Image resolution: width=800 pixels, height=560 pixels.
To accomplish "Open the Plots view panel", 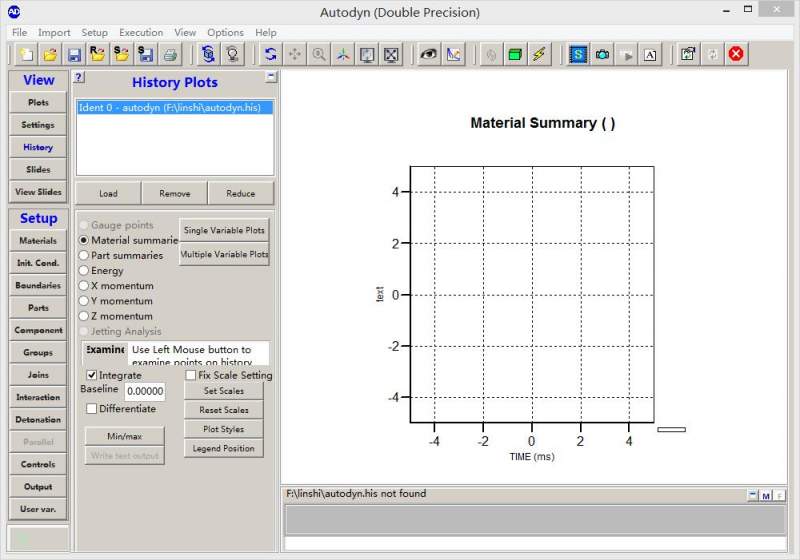I will coord(38,103).
